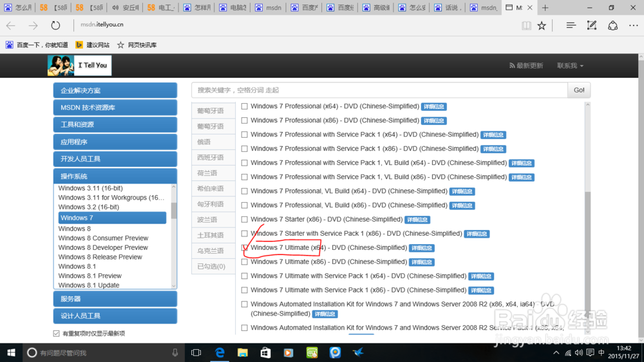Select Windows 8 Consumer Preview in list
This screenshot has width=644, height=362.
point(103,238)
